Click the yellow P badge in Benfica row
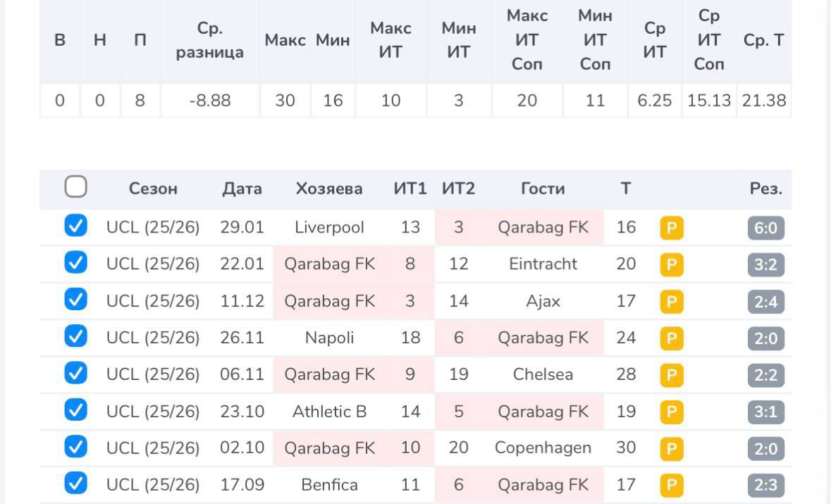 671,486
